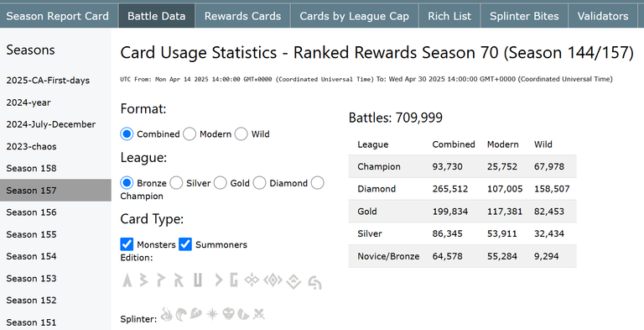This screenshot has width=644, height=330.
Task: Uncheck the Monsters card type checkbox
Action: pyautogui.click(x=127, y=244)
